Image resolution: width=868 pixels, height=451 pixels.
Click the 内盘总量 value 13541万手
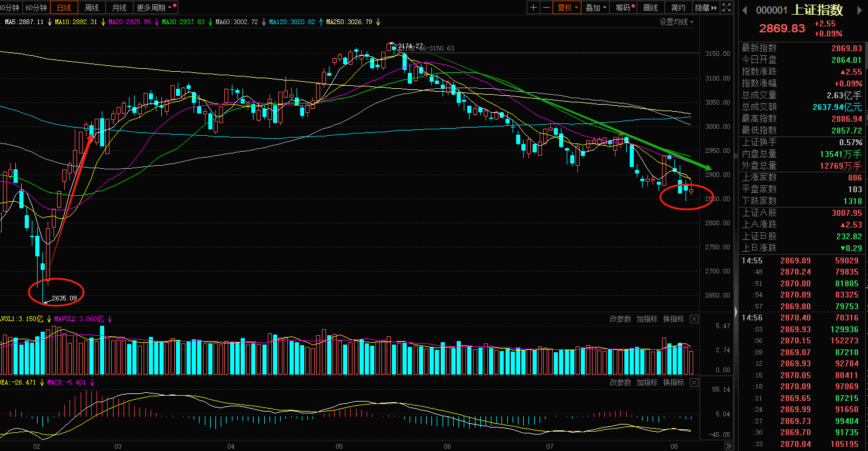840,154
